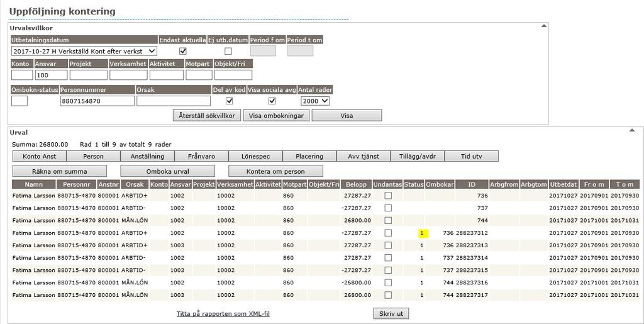Click the Summa: 26800.00 text
Image resolution: width=644 pixels, height=324 pixels.
40,144
